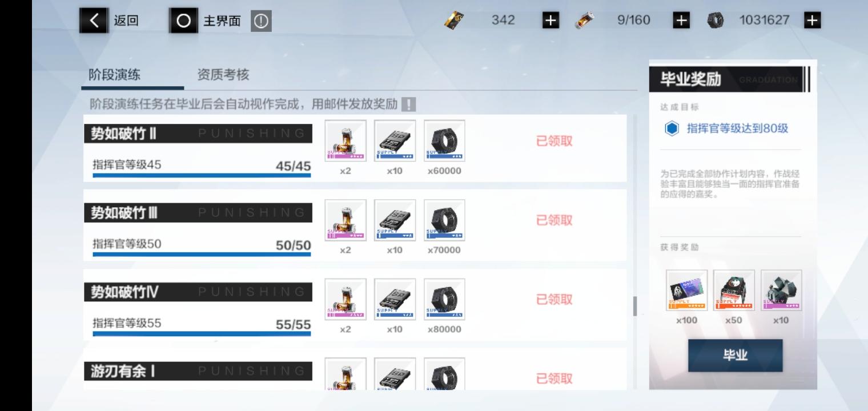Select the serum reward in 势如破竹II

(x=345, y=140)
